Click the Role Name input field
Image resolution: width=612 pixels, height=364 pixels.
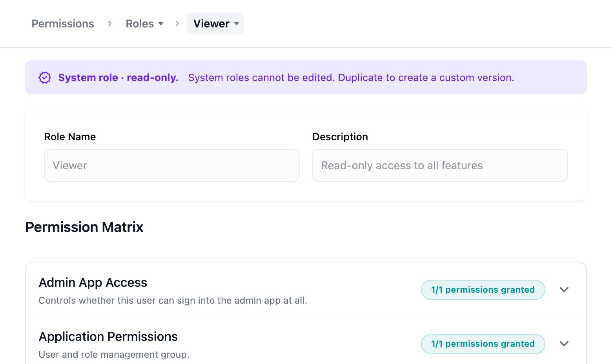[x=172, y=165]
